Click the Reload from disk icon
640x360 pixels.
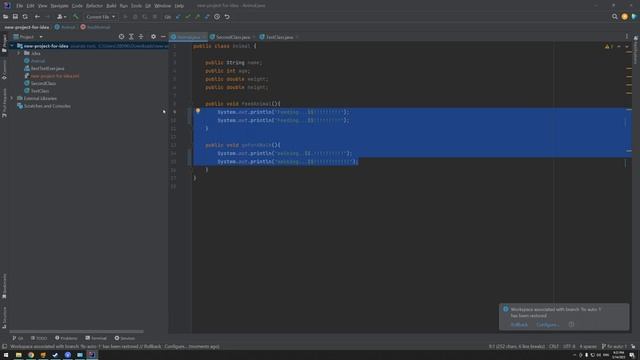(x=25, y=17)
